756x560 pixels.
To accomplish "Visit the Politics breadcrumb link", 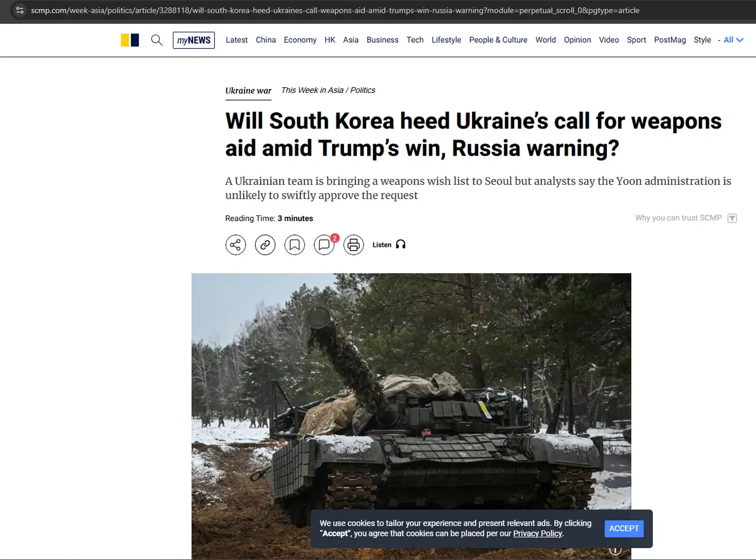I will [x=362, y=90].
